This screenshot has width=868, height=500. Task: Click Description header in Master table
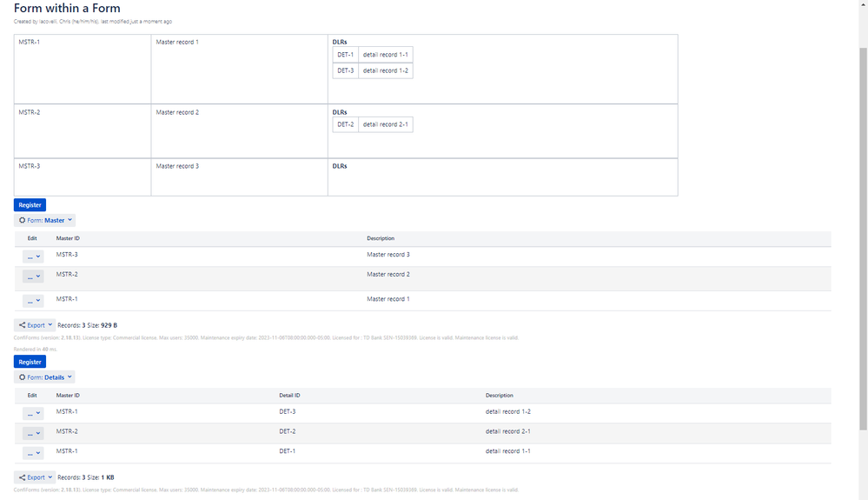(x=381, y=238)
